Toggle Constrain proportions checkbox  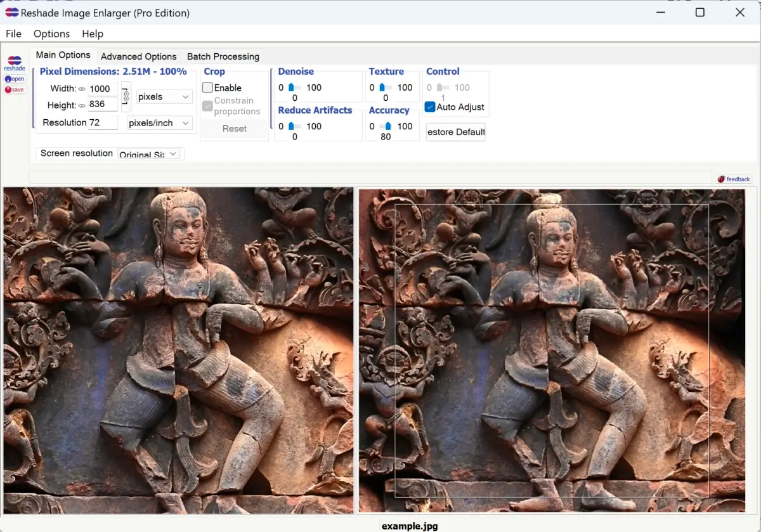(207, 106)
